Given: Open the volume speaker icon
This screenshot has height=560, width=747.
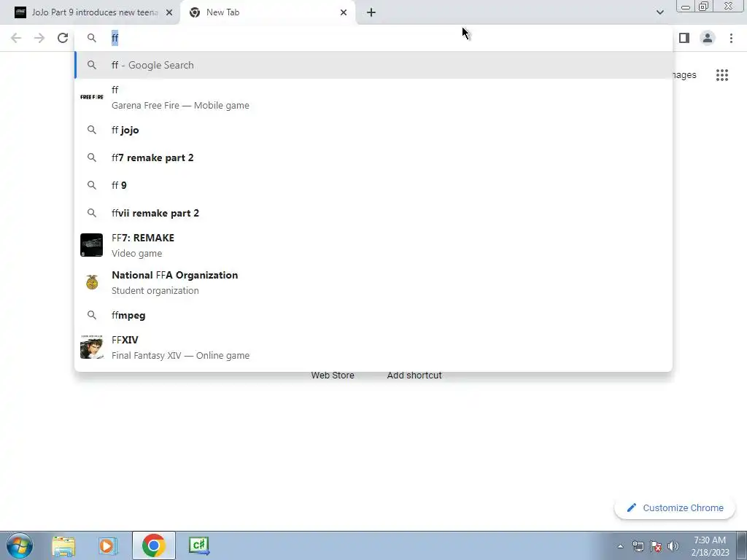Looking at the screenshot, I should tap(673, 546).
